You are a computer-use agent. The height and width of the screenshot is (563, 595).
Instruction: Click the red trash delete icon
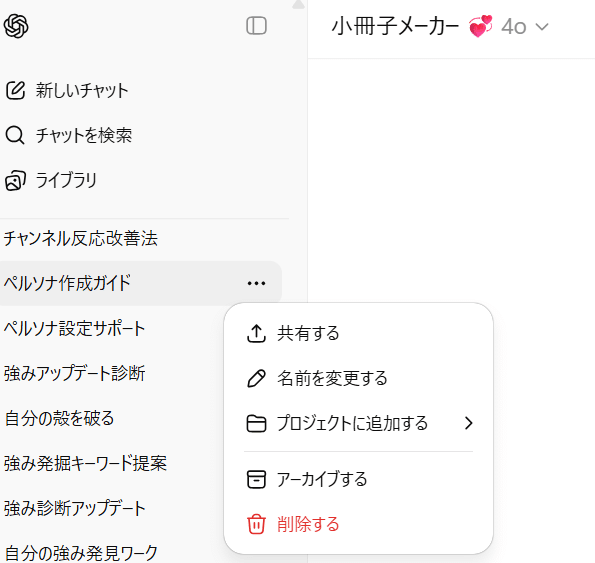coord(257,524)
